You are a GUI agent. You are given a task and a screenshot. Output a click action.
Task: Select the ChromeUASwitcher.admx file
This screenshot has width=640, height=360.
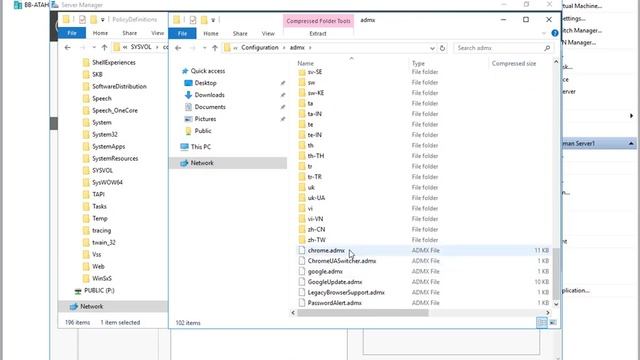click(x=342, y=261)
